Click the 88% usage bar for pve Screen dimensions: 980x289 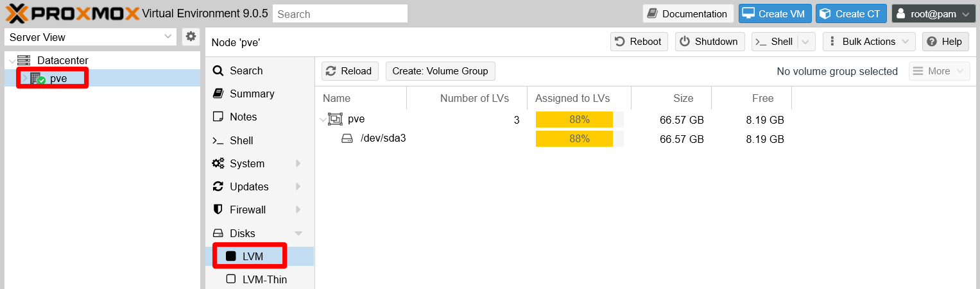click(x=580, y=120)
